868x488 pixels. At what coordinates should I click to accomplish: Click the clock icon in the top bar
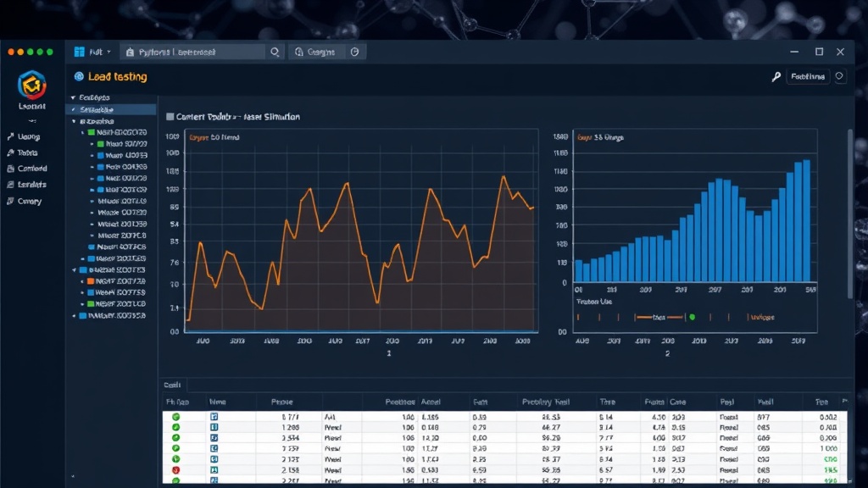[x=355, y=52]
